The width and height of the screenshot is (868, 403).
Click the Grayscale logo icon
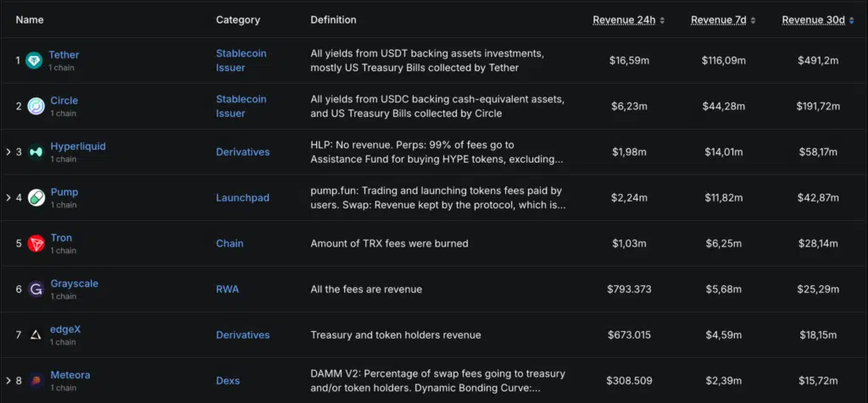click(x=36, y=290)
